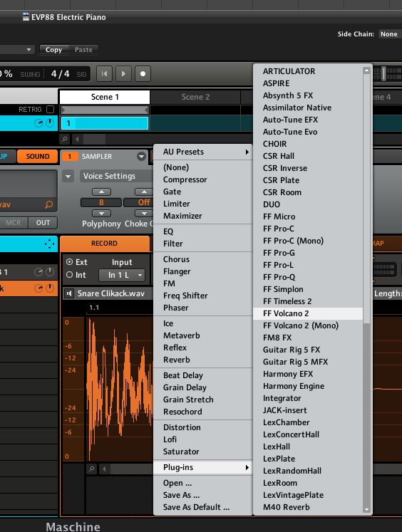Click the skip-to-start transport button
The height and width of the screenshot is (532, 402).
pos(104,74)
